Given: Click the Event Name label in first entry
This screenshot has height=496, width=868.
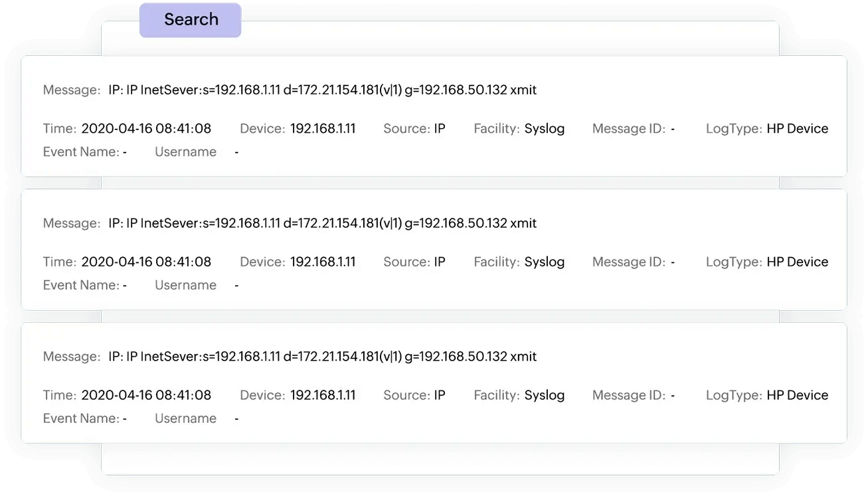Looking at the screenshot, I should pos(81,152).
